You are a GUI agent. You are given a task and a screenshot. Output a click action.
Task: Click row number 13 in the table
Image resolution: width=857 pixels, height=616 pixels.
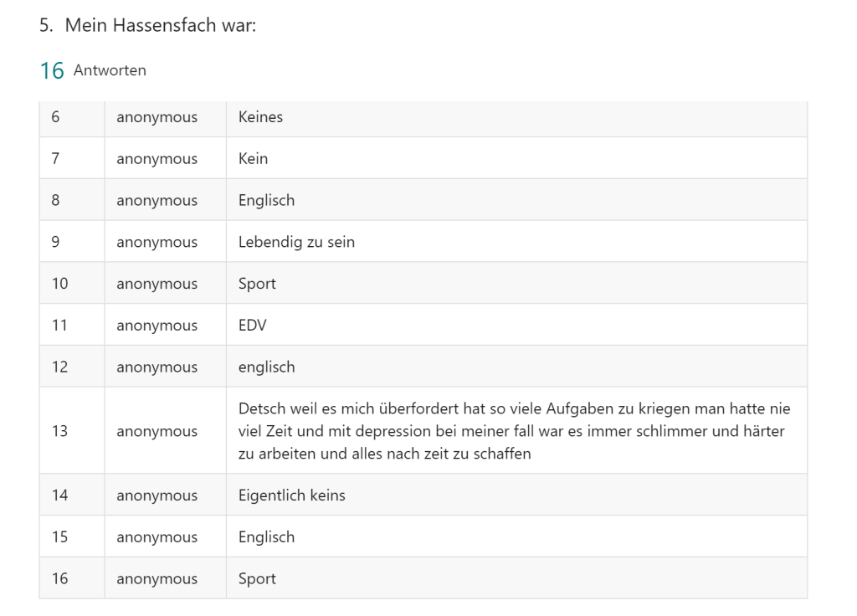[x=60, y=432]
